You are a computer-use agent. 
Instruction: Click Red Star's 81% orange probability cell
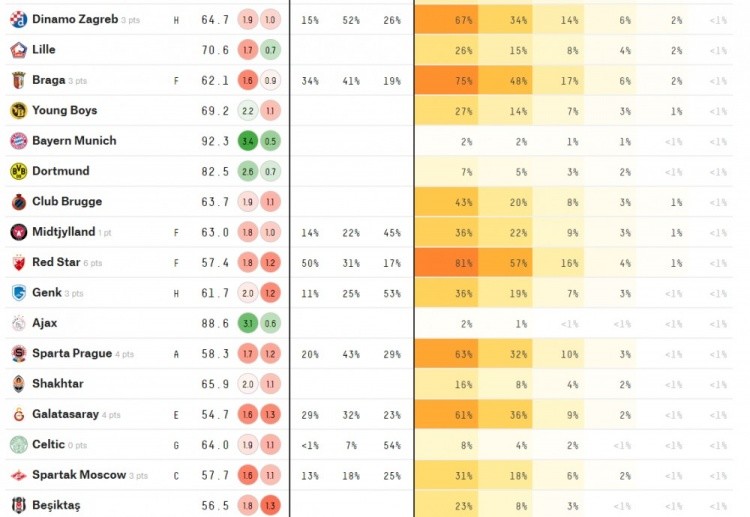pyautogui.click(x=446, y=263)
